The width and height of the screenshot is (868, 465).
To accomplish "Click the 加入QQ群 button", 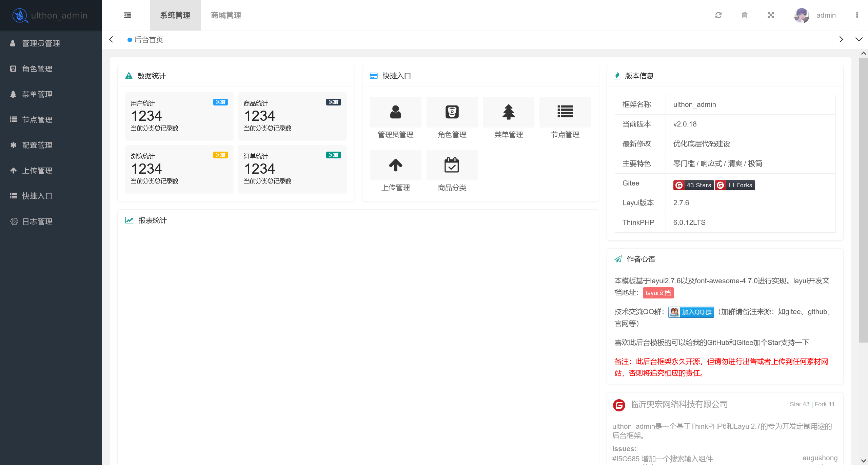I will (691, 312).
